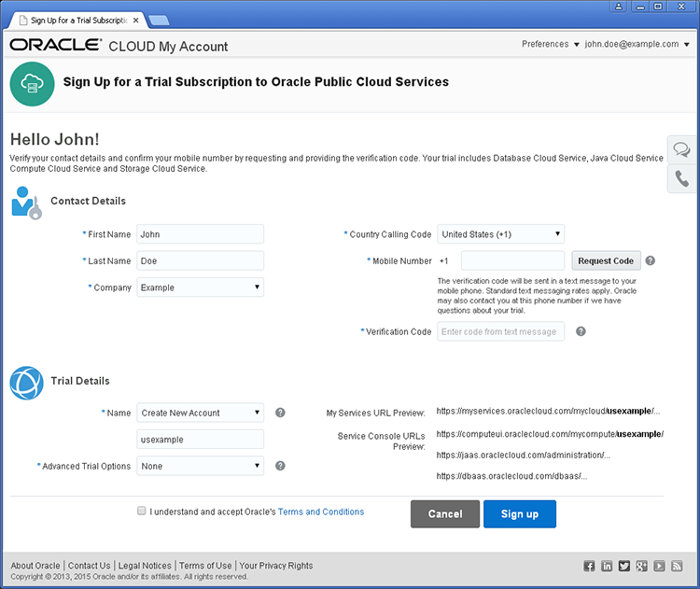The width and height of the screenshot is (700, 589).
Task: Click help icon next to Name dropdown
Action: 280,413
